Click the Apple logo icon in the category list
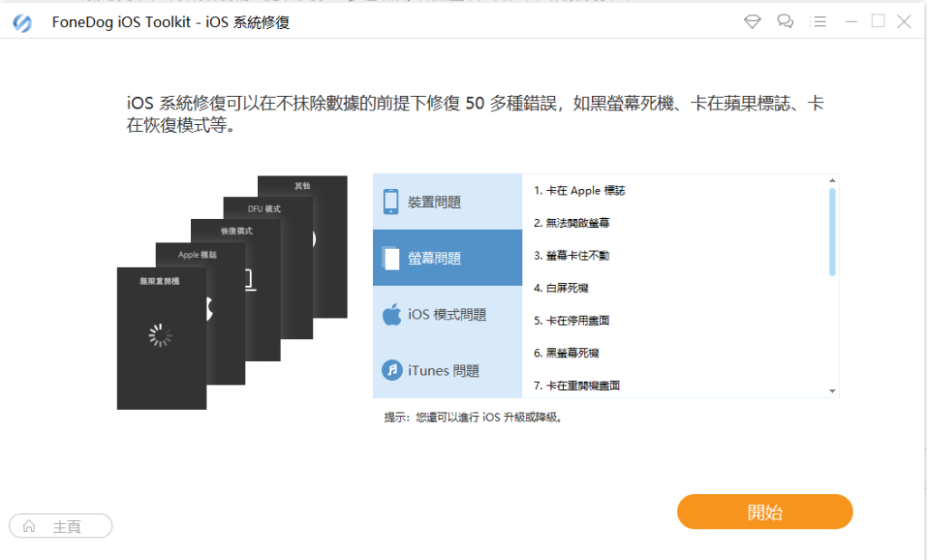This screenshot has width=927, height=560. (391, 315)
